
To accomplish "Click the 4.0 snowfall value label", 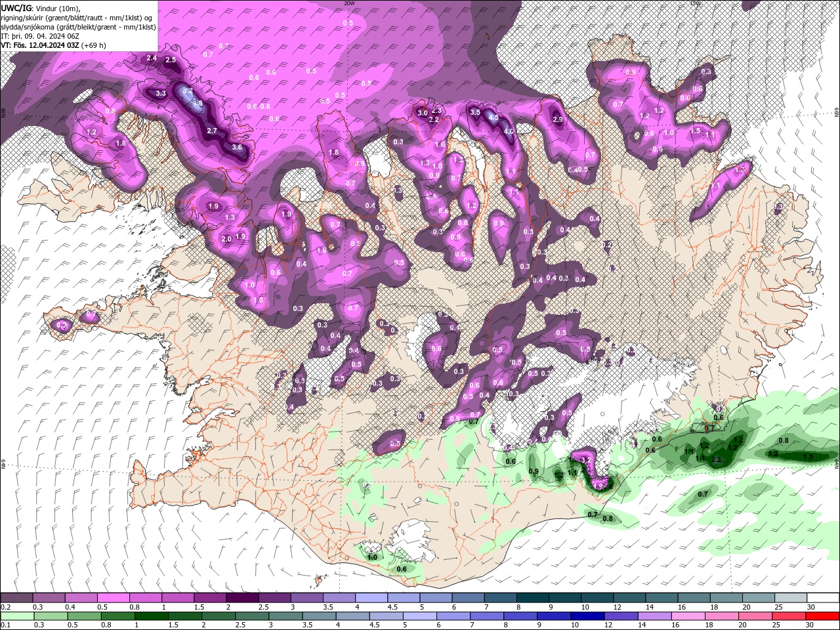I will (508, 131).
